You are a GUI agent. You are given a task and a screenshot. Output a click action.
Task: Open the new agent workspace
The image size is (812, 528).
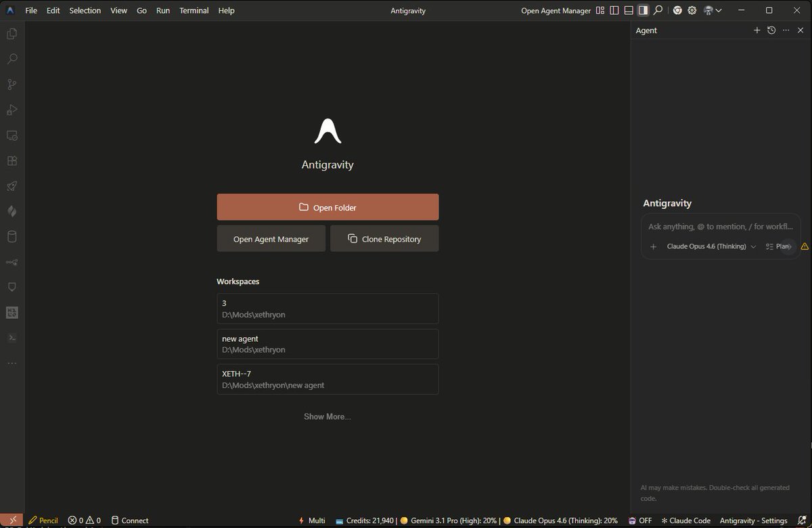point(328,344)
